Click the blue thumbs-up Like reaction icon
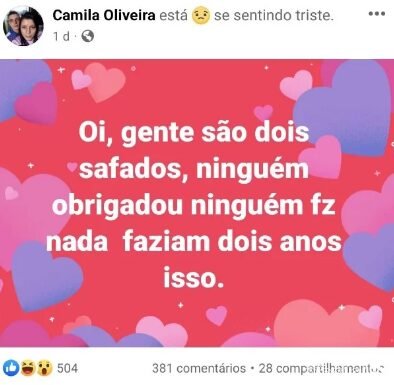 [11, 368]
